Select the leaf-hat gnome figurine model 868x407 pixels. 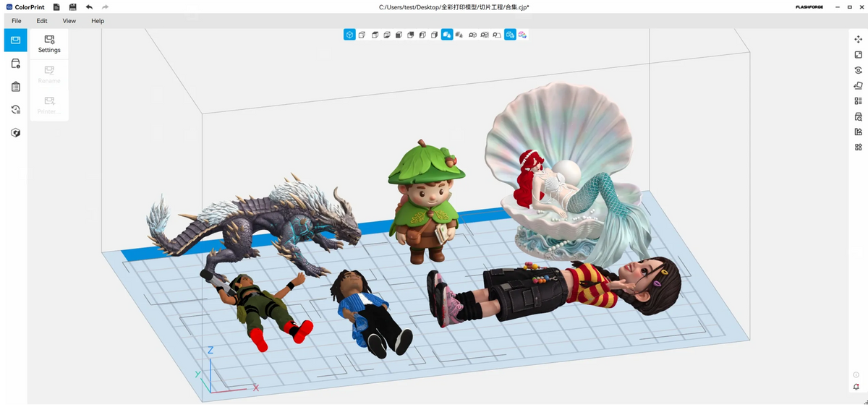point(425,202)
